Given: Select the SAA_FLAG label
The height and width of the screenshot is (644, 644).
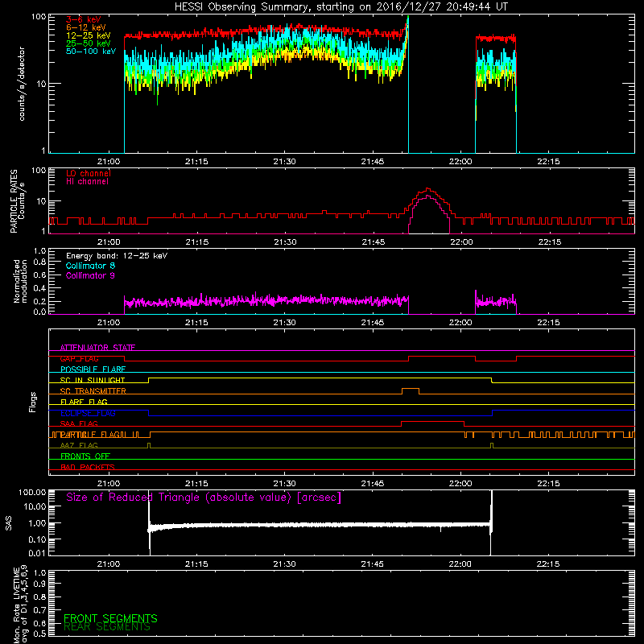Looking at the screenshot, I should click(x=79, y=423).
